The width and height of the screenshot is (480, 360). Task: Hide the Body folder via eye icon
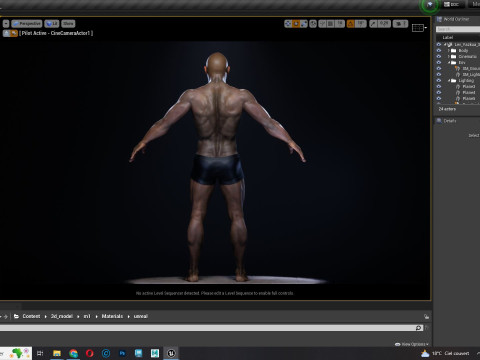439,51
